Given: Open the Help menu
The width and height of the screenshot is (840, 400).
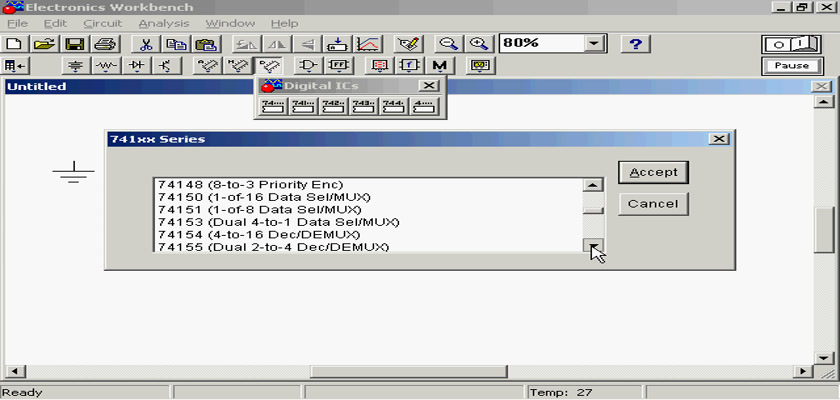Looking at the screenshot, I should pyautogui.click(x=284, y=24).
